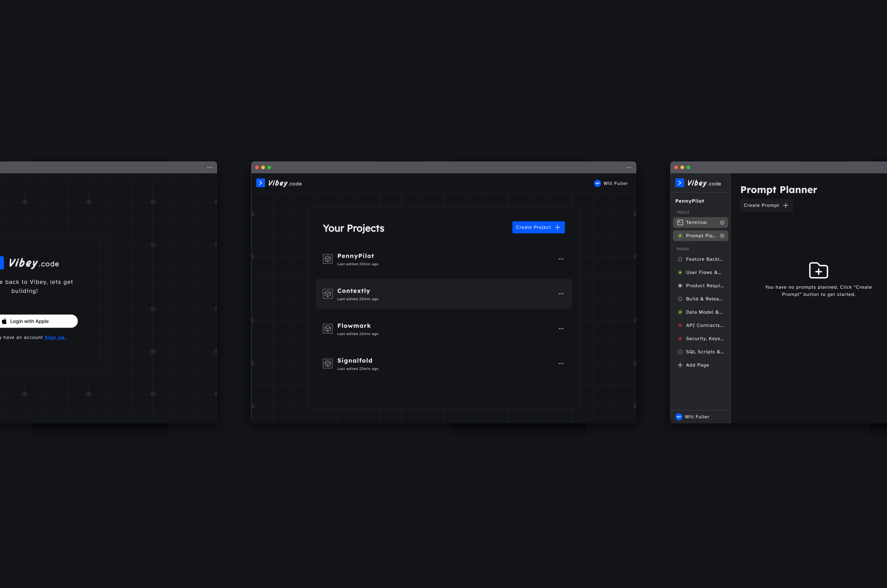Image resolution: width=887 pixels, height=588 pixels.
Task: Click the plus icon beside Add Page
Action: [x=680, y=365]
